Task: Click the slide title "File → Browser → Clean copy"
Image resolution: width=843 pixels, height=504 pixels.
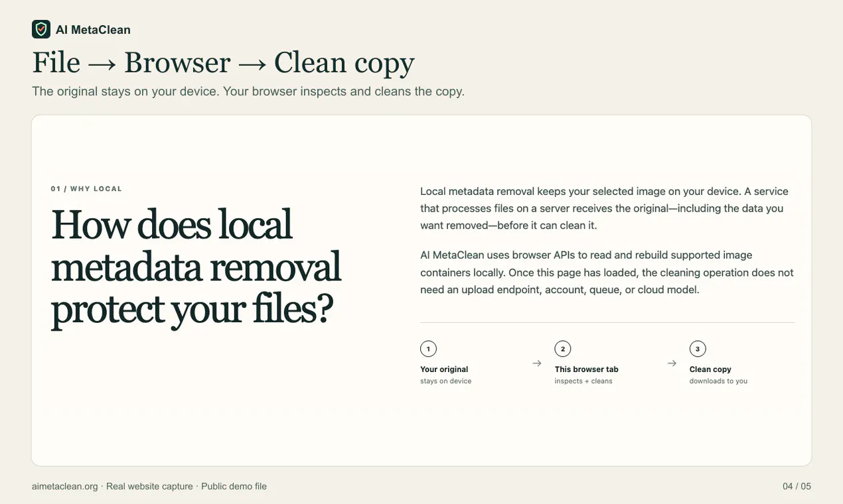Action: [x=223, y=62]
